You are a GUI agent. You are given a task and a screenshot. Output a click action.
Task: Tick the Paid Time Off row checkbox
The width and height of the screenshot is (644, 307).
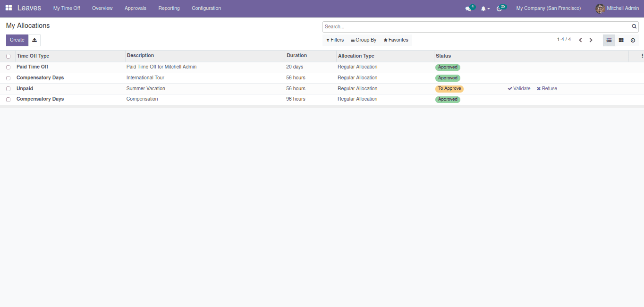click(x=8, y=67)
